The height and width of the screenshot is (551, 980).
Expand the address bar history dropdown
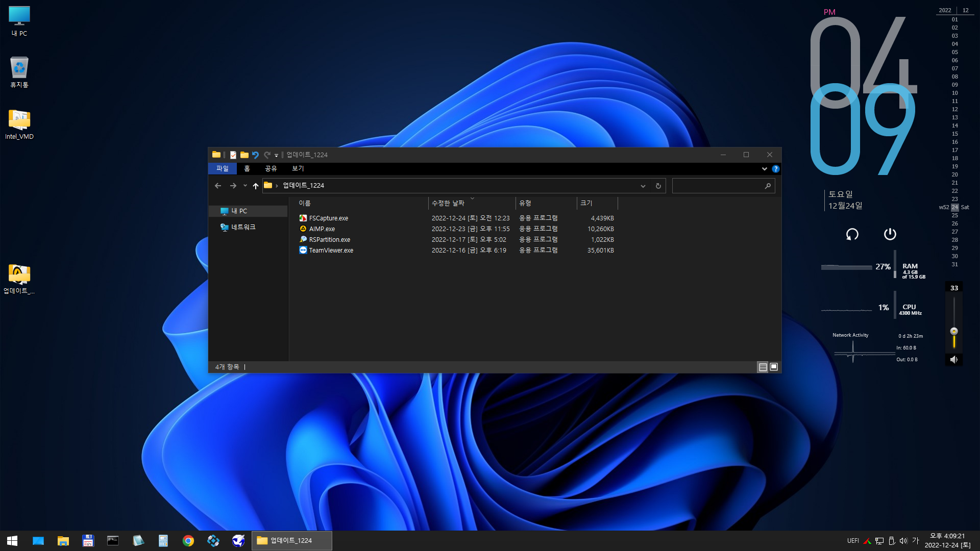coord(643,186)
